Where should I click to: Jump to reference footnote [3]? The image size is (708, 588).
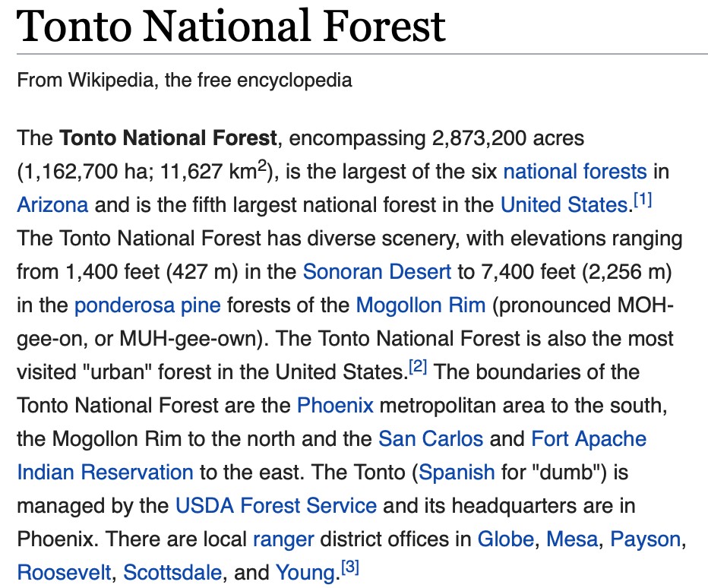[x=349, y=567]
